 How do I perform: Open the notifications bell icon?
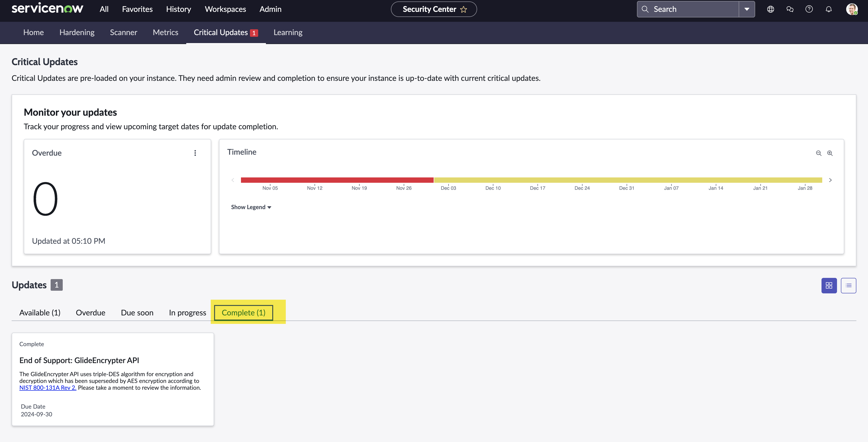(829, 9)
